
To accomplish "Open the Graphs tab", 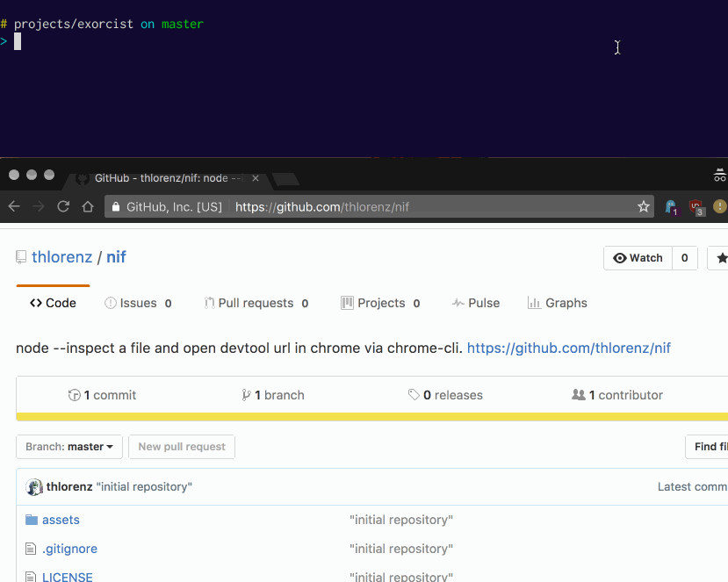I will point(557,303).
